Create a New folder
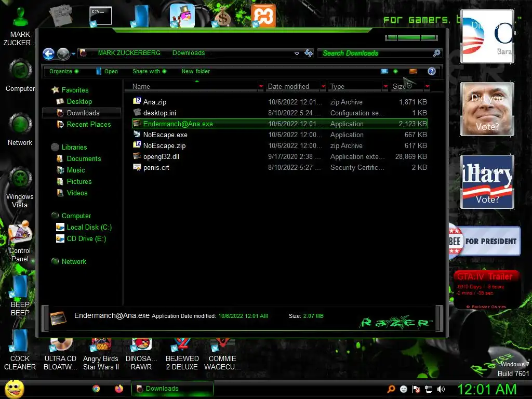 pyautogui.click(x=195, y=71)
